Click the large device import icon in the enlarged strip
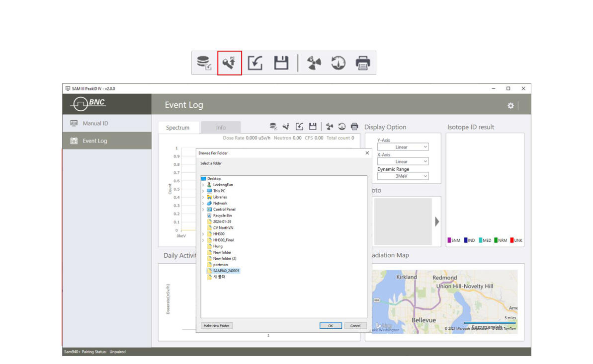593x364 pixels. [230, 63]
